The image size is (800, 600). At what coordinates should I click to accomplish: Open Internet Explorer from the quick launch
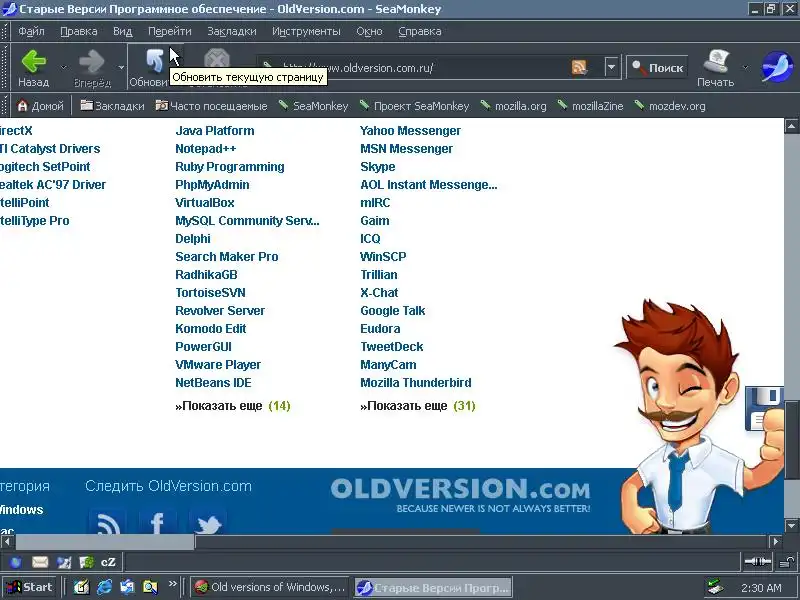point(104,587)
